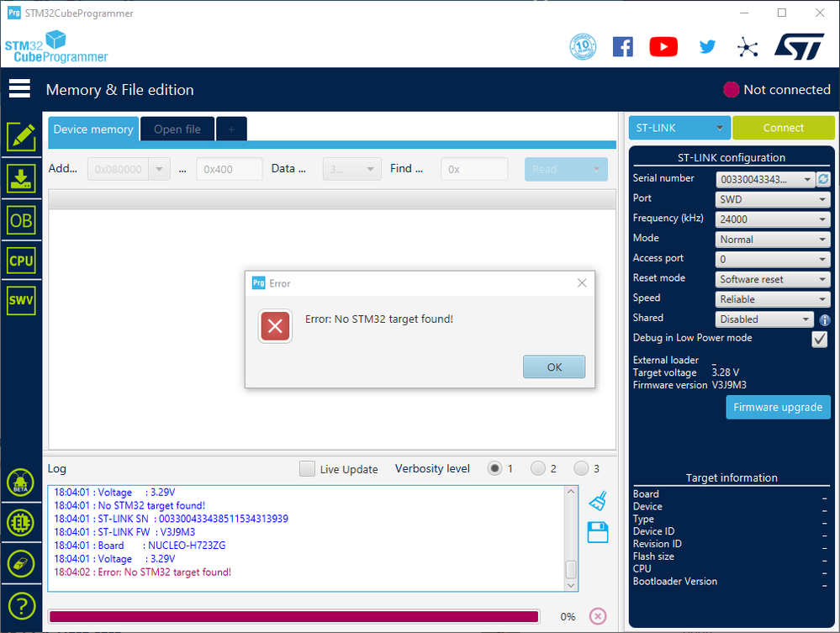The height and width of the screenshot is (633, 840).
Task: Open the help question mark icon
Action: 21,606
